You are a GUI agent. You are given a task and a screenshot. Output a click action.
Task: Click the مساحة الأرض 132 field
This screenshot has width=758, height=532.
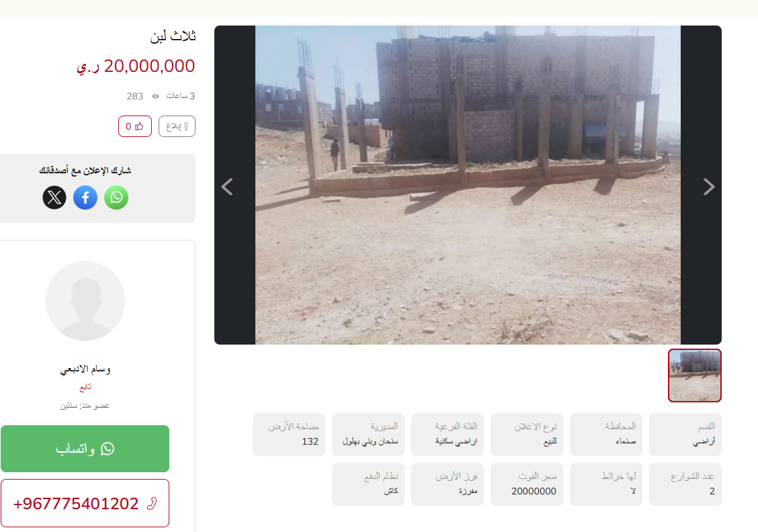(288, 435)
